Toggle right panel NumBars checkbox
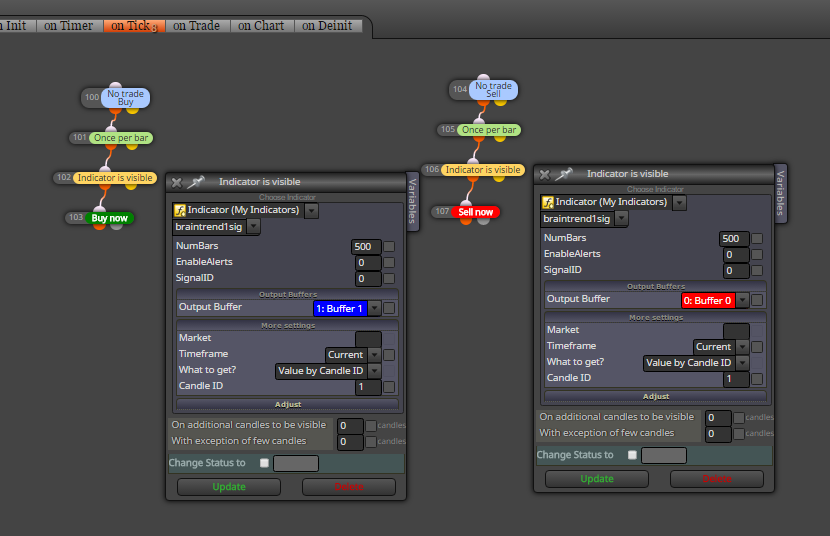Screen dimensions: 830x536 coord(757,239)
